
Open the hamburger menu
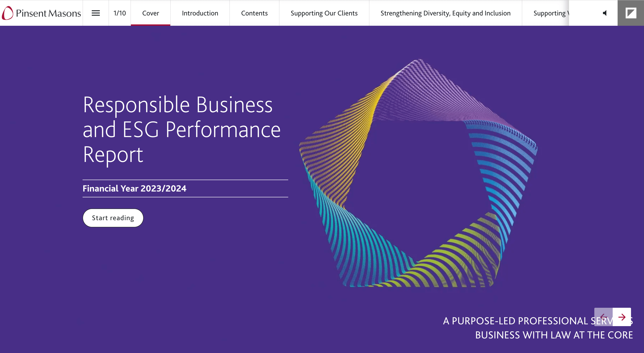click(96, 13)
